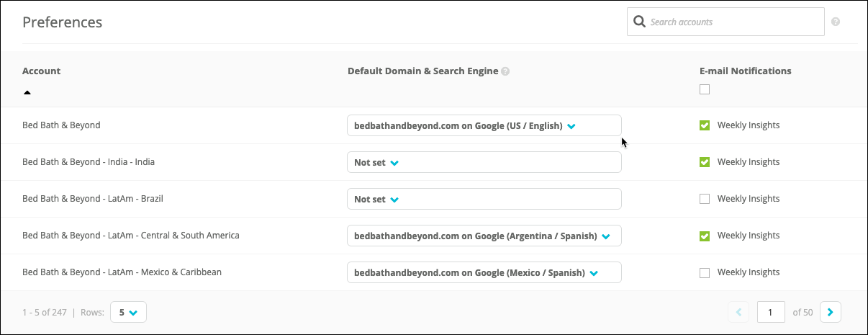This screenshot has height=335, width=868.
Task: Open the US / English domain dropdown
Action: coord(484,125)
